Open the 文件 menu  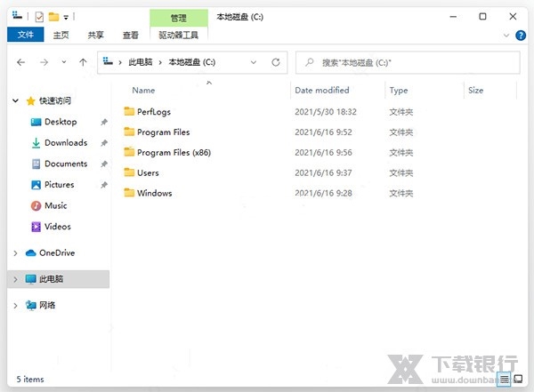[x=26, y=35]
